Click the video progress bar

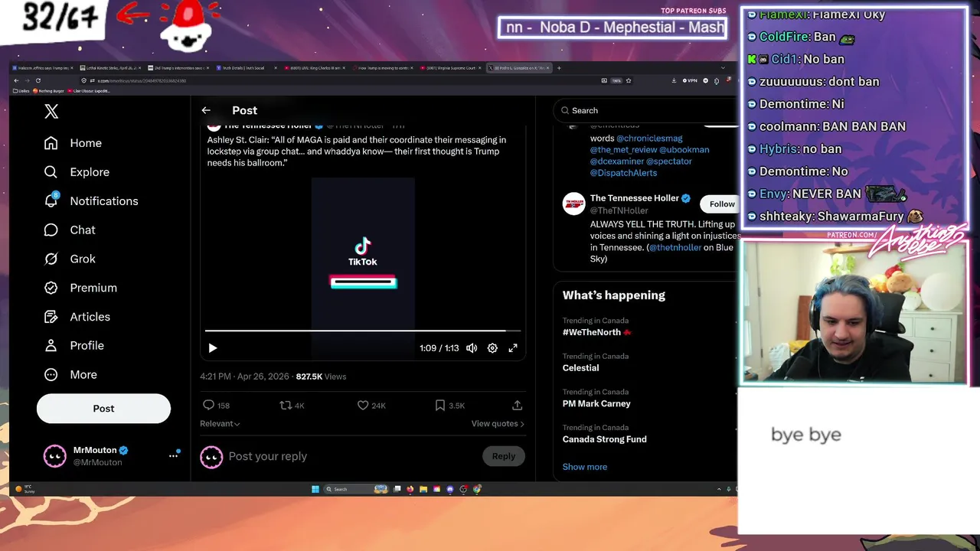(x=363, y=331)
